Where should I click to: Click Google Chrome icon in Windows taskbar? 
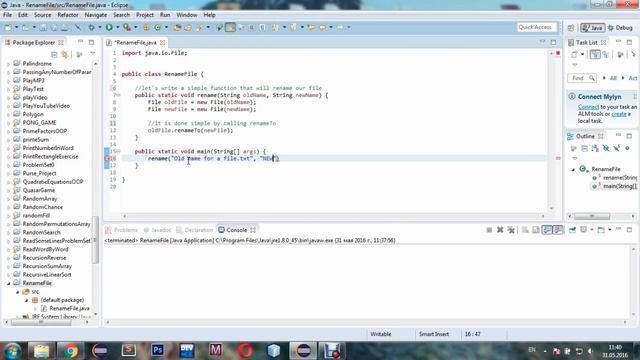71,351
